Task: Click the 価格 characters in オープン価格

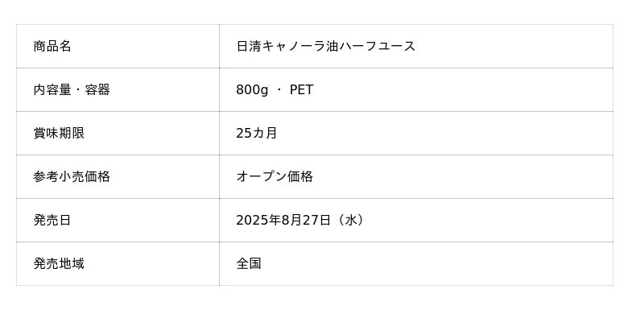Action: pyautogui.click(x=300, y=177)
